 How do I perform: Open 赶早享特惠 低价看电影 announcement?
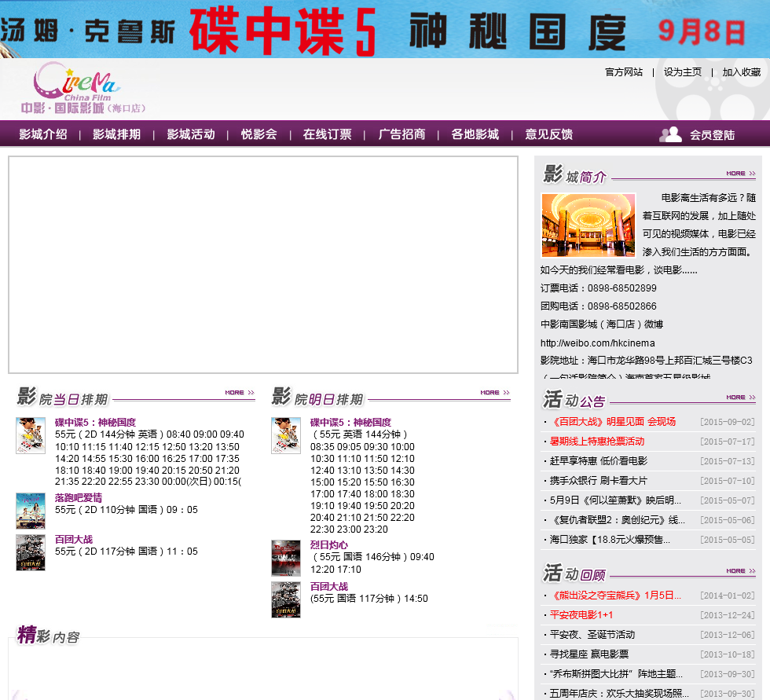599,461
